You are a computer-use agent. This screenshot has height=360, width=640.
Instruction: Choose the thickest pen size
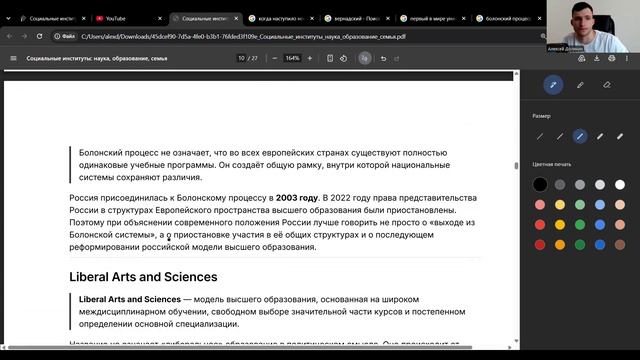click(620, 136)
